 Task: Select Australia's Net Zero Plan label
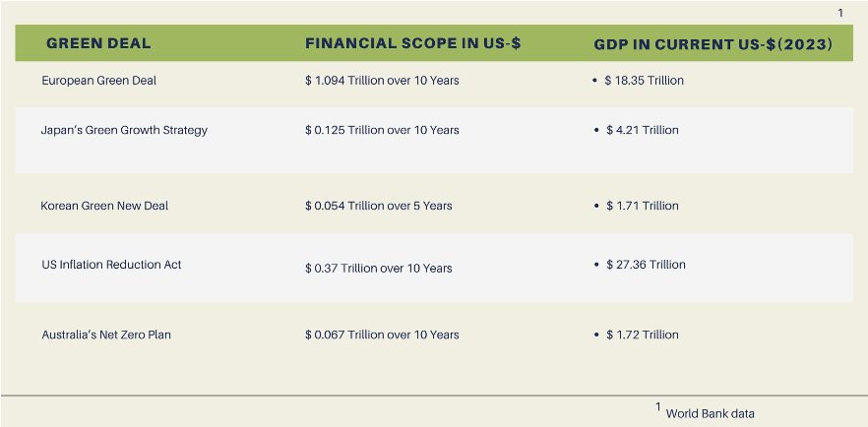pos(106,335)
